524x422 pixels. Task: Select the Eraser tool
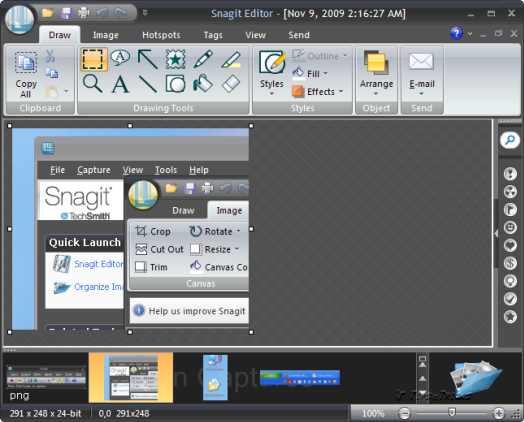click(x=231, y=84)
